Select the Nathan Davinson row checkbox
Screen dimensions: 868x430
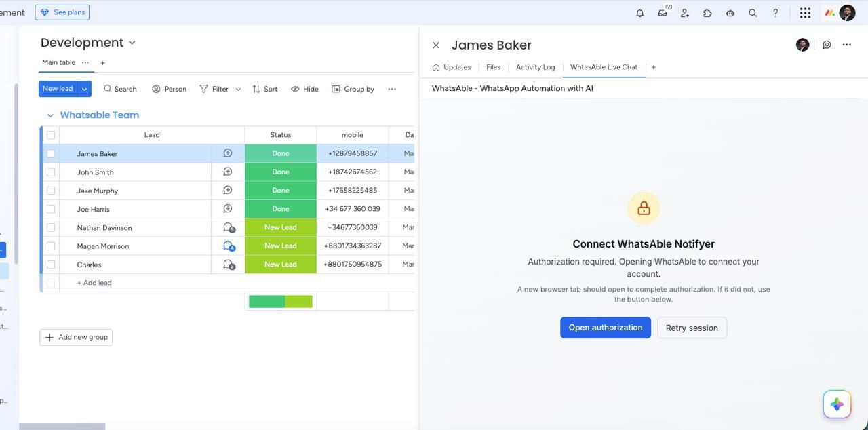tap(51, 228)
